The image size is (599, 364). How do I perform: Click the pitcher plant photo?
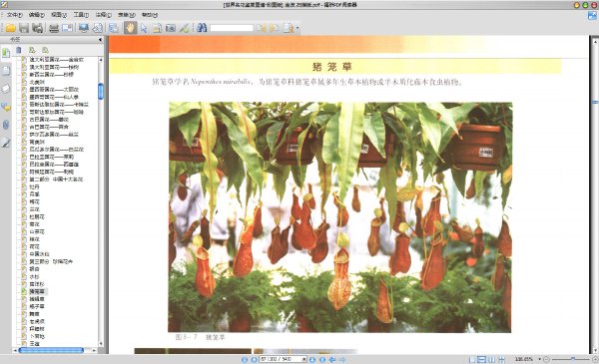click(340, 217)
